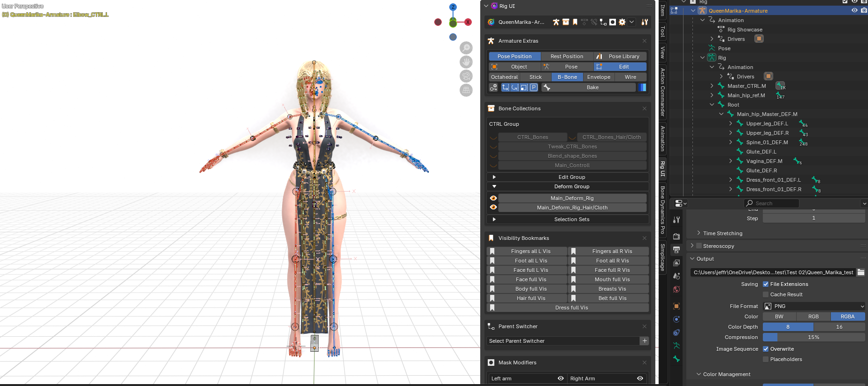Screen dimensions: 868x386
Task: Click the zoom magnifier gizmo in viewport
Action: [x=466, y=48]
